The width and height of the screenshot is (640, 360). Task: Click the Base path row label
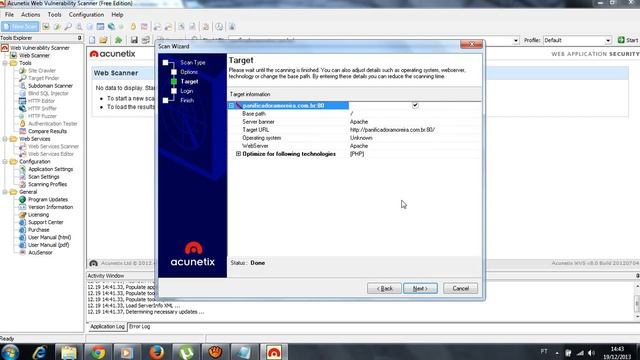point(254,114)
